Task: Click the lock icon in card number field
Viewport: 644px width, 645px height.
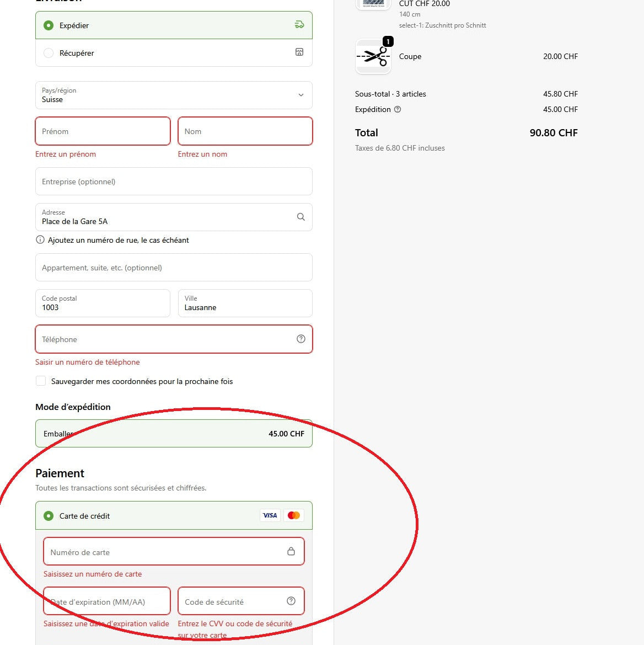Action: [291, 551]
